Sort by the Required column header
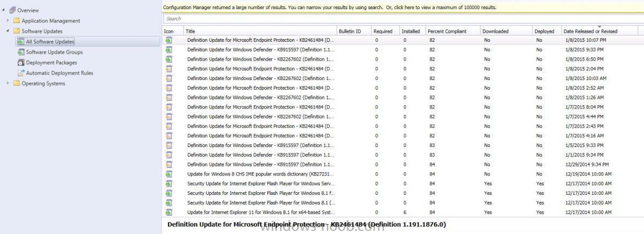The height and width of the screenshot is (234, 644). click(385, 31)
